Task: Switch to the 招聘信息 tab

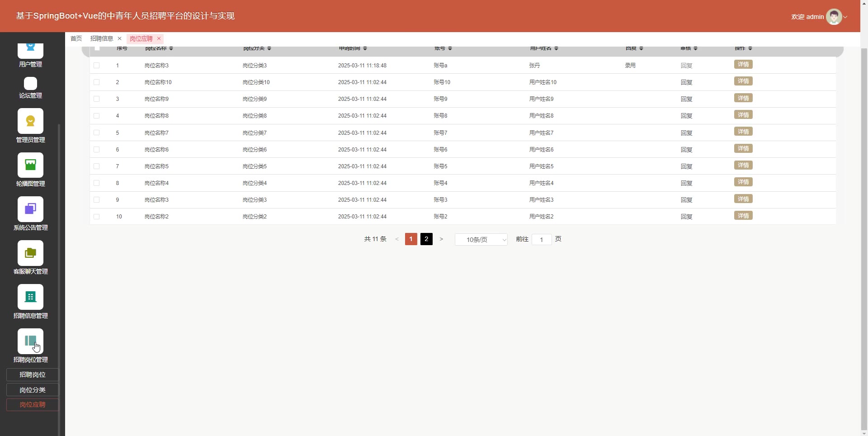Action: (x=102, y=38)
